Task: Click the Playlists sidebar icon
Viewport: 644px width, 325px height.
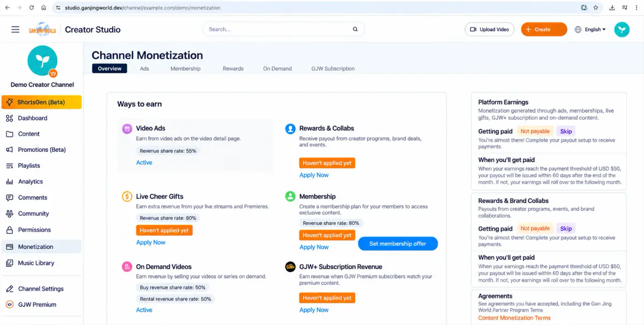Action: pyautogui.click(x=10, y=166)
